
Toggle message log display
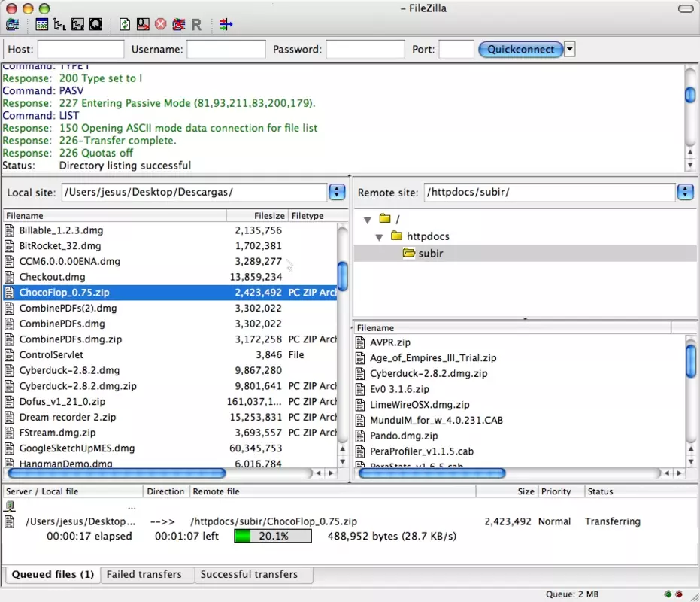[42, 24]
